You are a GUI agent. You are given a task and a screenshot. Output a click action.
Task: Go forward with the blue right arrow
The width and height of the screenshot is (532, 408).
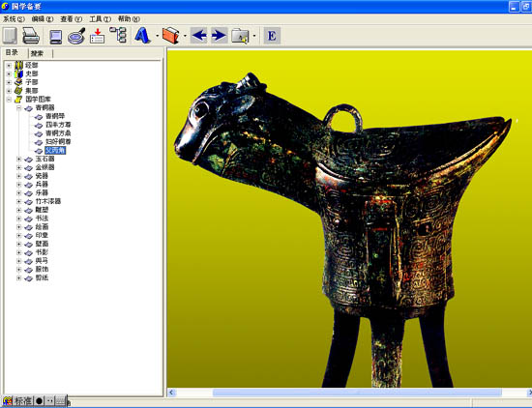(220, 35)
